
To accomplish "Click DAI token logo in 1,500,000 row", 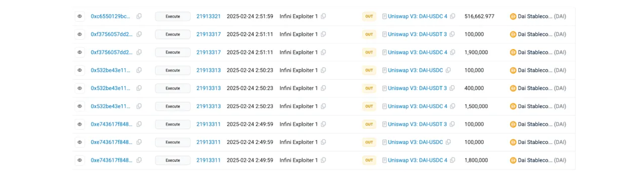I will point(513,106).
